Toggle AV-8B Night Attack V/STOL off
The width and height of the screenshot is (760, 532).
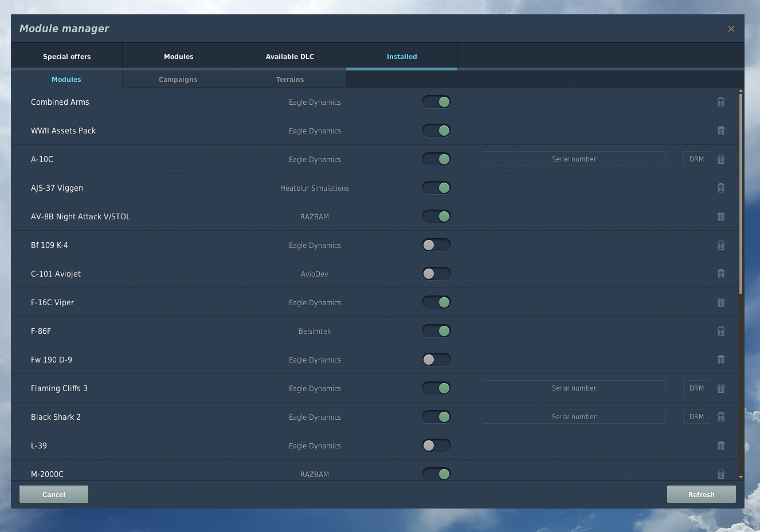436,216
